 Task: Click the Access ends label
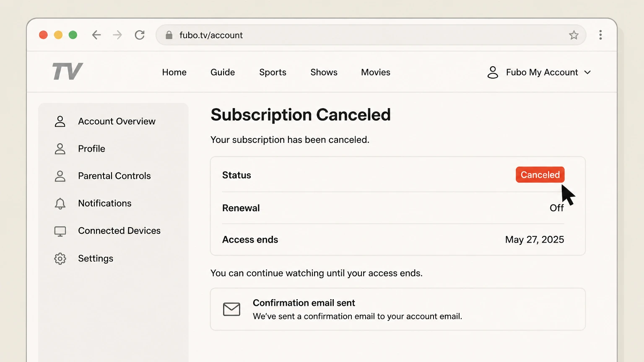coord(250,240)
